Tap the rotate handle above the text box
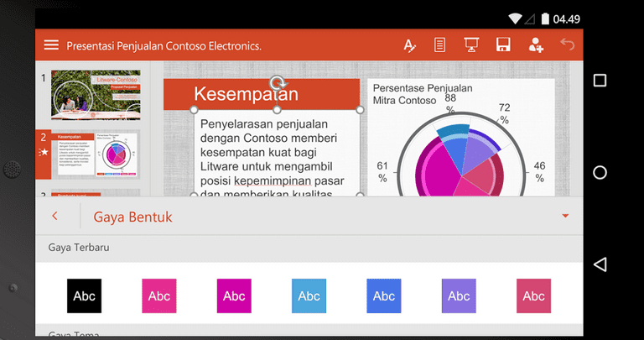Viewport: 644px width, 340px height. click(x=278, y=83)
